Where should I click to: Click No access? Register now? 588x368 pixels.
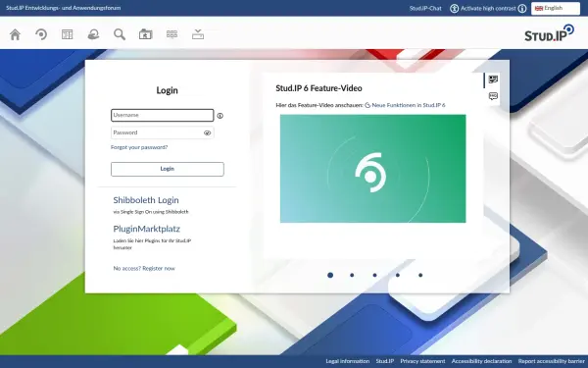144,269
